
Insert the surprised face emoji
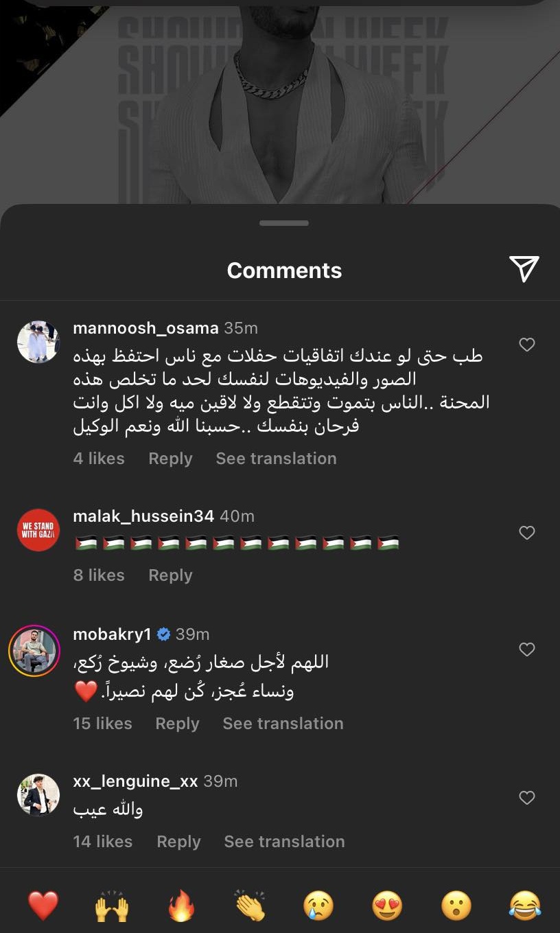click(x=456, y=906)
